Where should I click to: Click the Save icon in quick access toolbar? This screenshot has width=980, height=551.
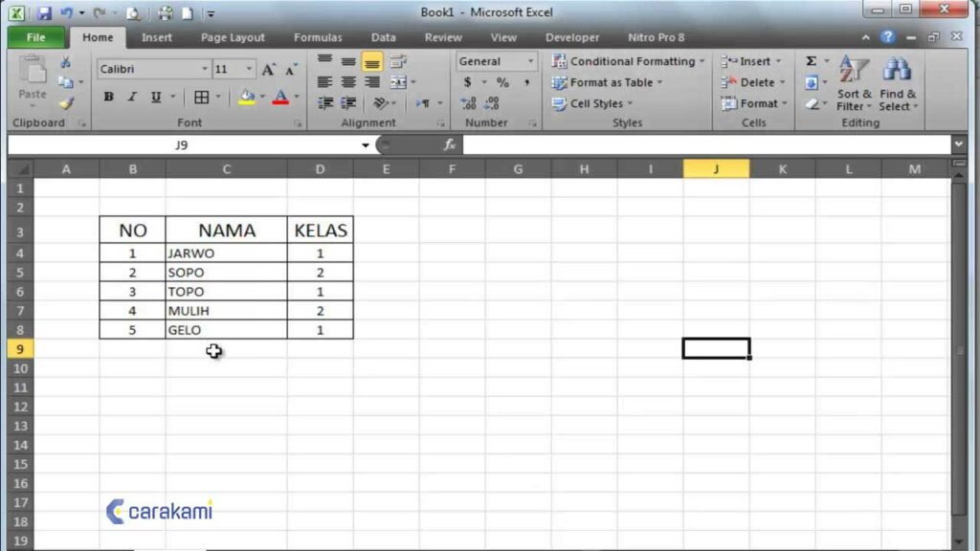click(44, 12)
